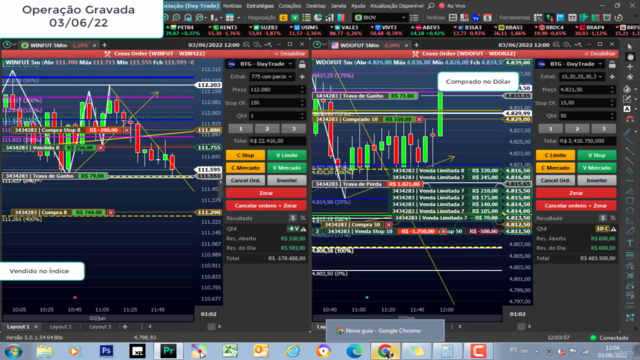This screenshot has width=640, height=360.
Task: Close the Comprado 10 position X on WDOFUT
Action: [419, 119]
